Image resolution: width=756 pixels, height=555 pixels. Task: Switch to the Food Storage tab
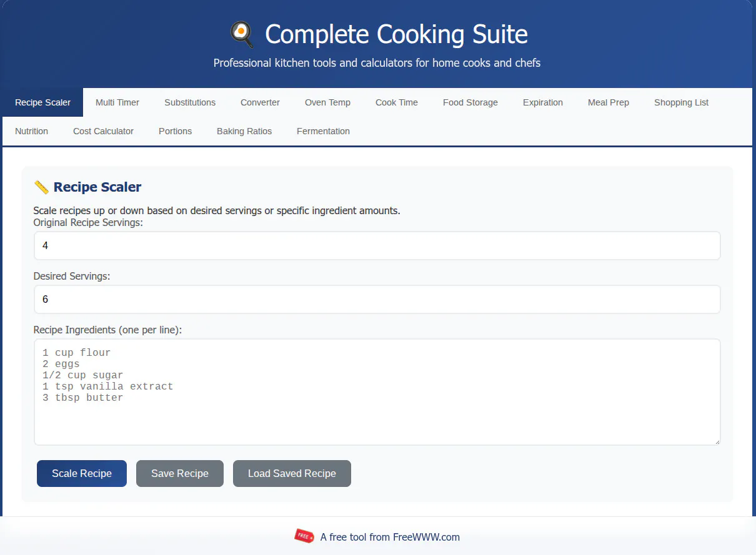click(x=470, y=102)
